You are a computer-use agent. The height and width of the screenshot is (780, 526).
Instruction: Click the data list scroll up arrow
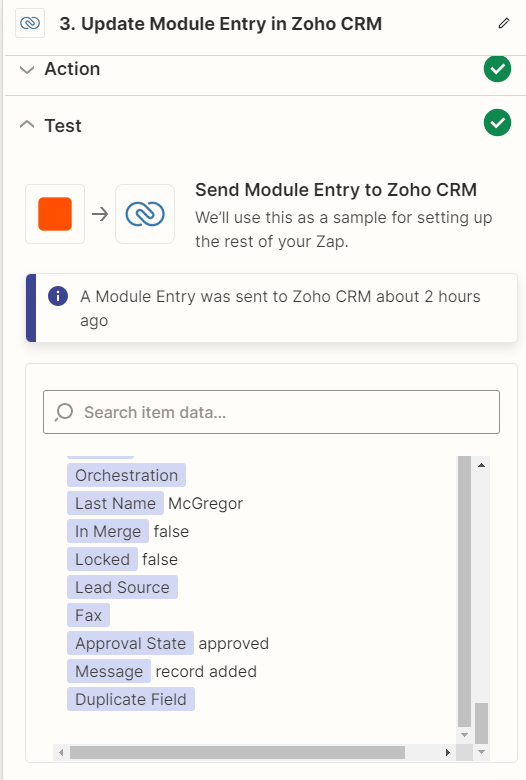pos(481,465)
